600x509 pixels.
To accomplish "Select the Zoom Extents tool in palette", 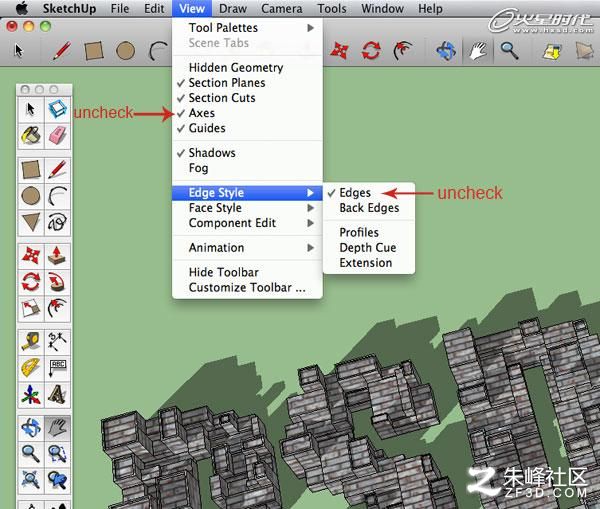I will tap(31, 480).
